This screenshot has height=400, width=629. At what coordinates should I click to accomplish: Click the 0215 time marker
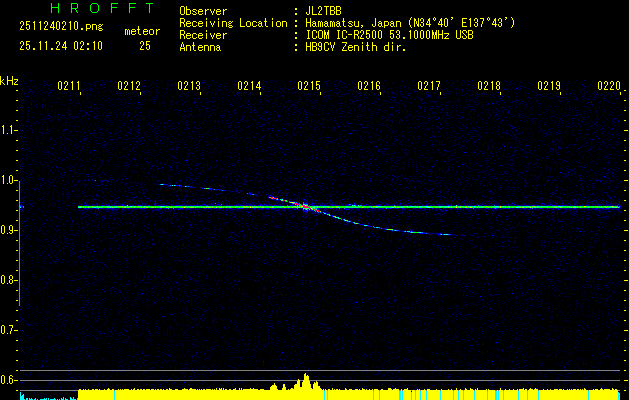click(309, 87)
